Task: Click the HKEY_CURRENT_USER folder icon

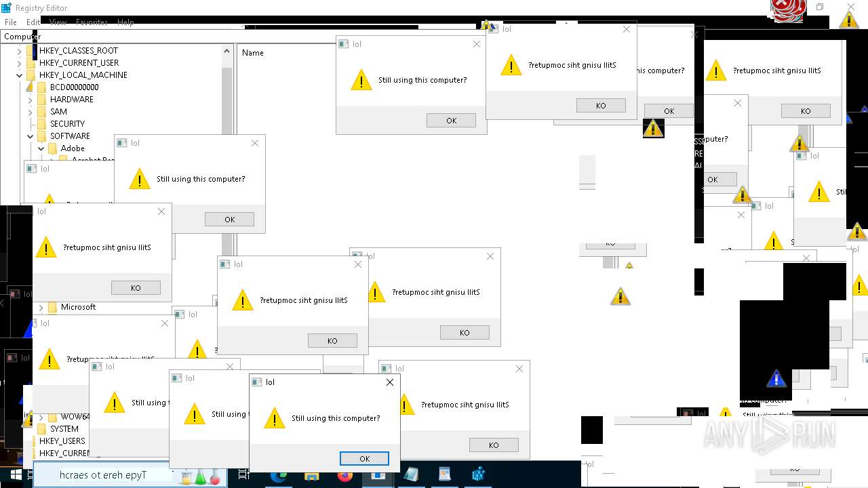Action: (x=31, y=63)
